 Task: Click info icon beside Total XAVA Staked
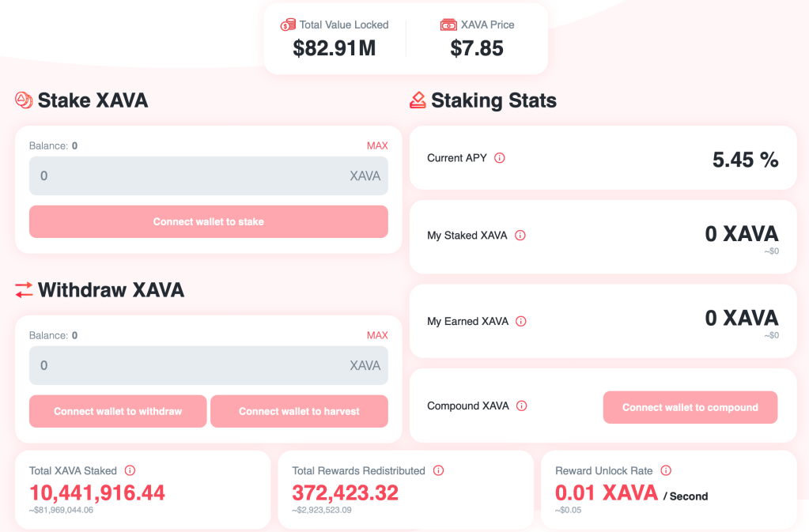[130, 471]
